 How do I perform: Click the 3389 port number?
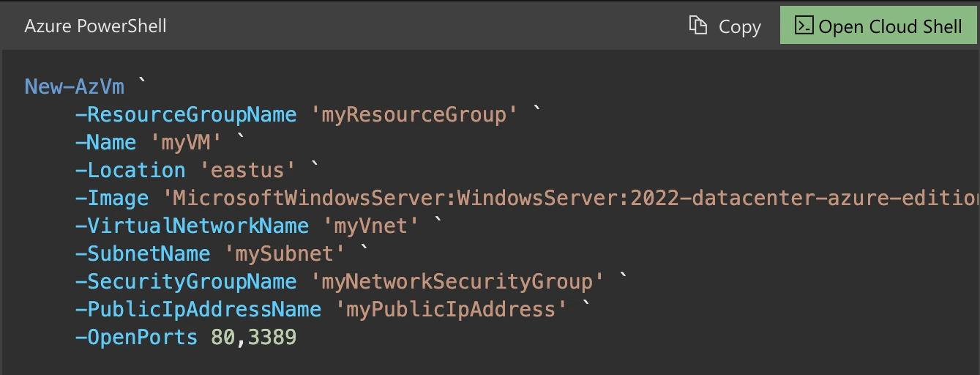272,338
